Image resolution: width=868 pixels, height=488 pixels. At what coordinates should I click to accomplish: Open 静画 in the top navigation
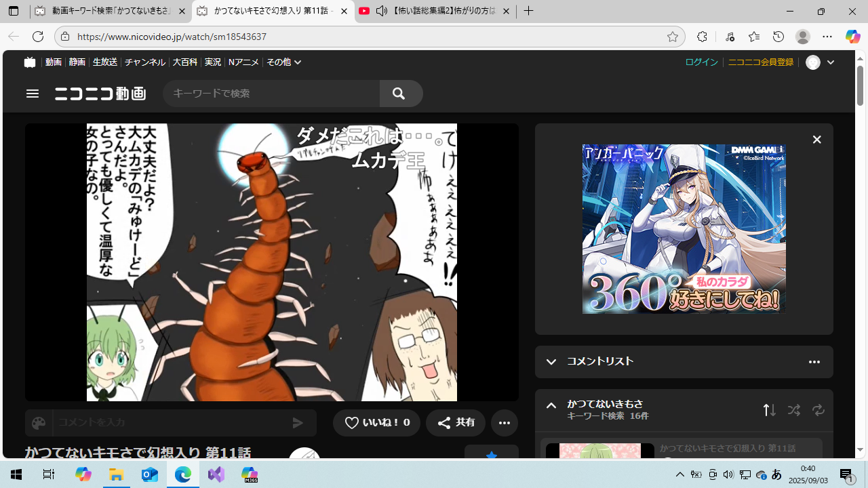tap(77, 62)
